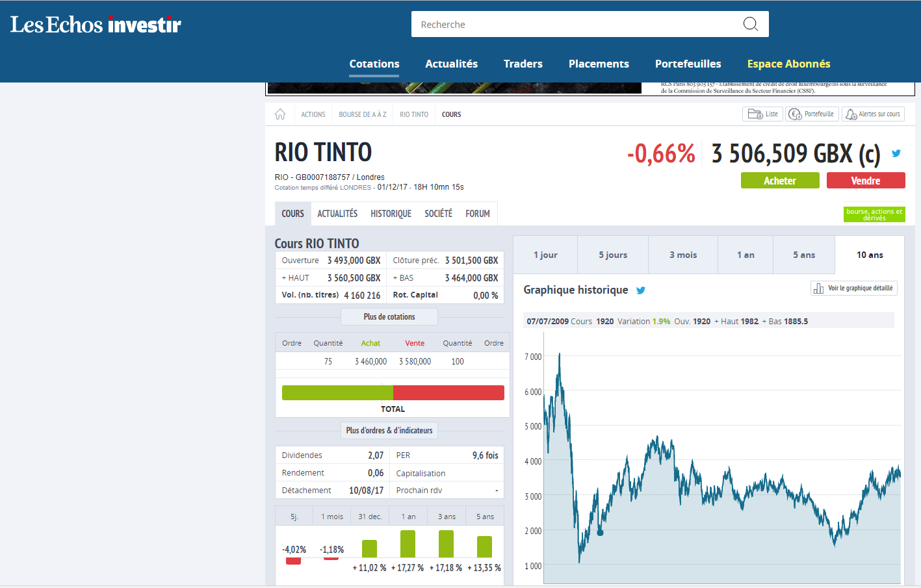Click the search magnifier icon

click(750, 24)
